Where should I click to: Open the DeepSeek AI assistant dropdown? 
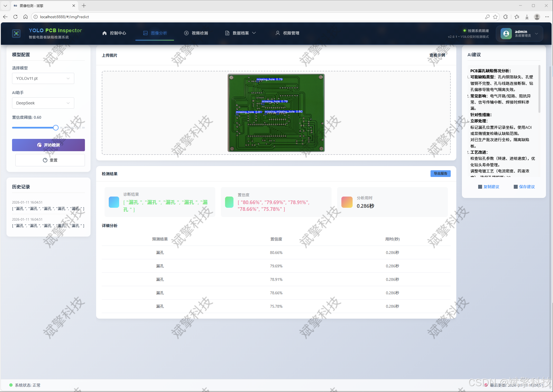coord(43,103)
